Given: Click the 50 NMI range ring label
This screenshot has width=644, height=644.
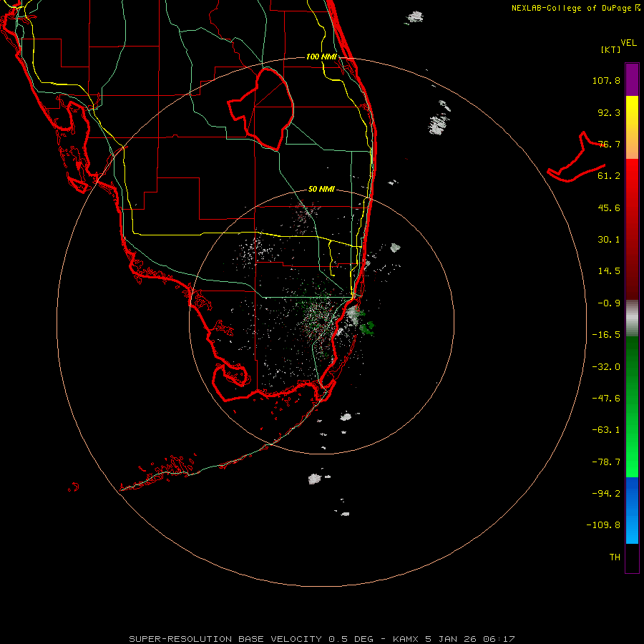Looking at the screenshot, I should click(x=321, y=190).
